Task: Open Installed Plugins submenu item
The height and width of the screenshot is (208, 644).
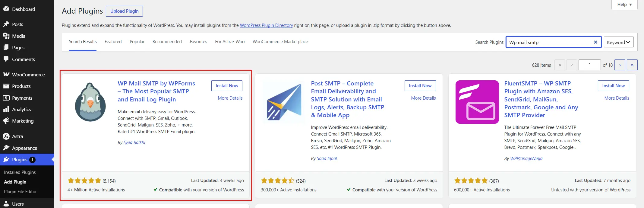Action: tap(20, 172)
